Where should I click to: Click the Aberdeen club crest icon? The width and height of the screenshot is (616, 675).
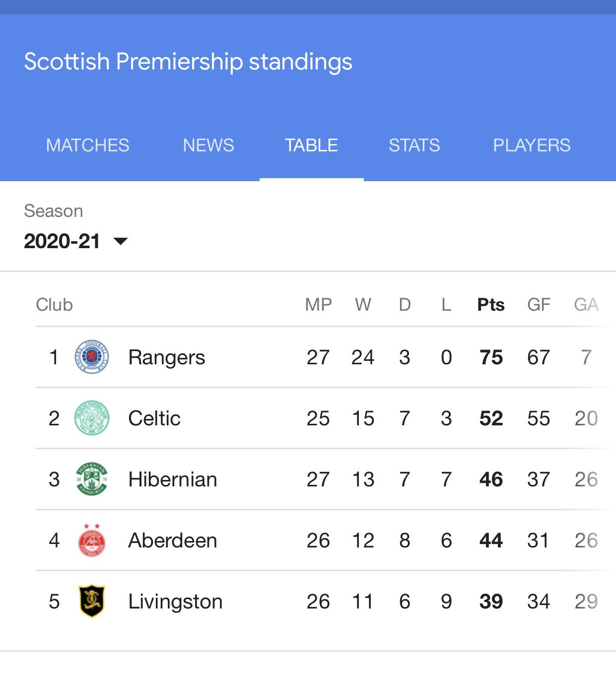tap(91, 540)
